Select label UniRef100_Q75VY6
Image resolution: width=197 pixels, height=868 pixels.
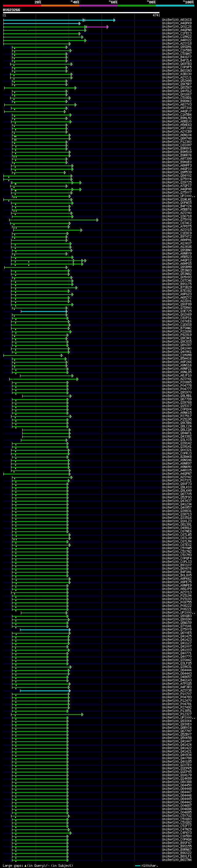[177, 220]
